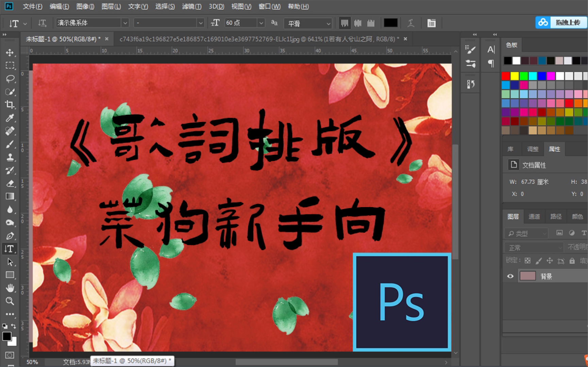Toggle lock position icon
Viewport: 588px width, 367px height.
tap(550, 261)
